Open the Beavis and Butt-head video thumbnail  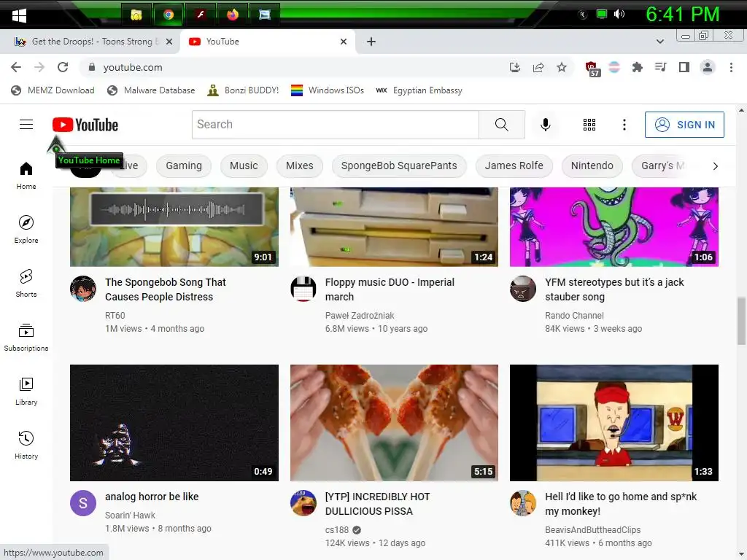614,423
